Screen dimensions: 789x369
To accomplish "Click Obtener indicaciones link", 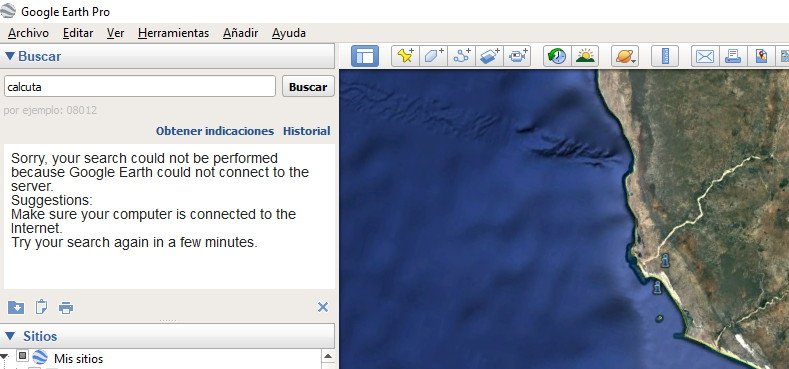I will pyautogui.click(x=215, y=131).
